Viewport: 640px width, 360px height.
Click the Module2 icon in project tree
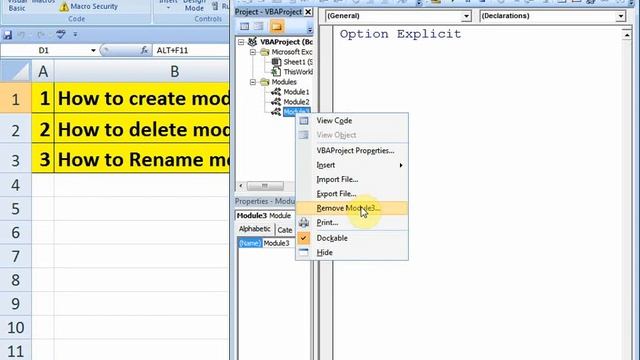(276, 102)
